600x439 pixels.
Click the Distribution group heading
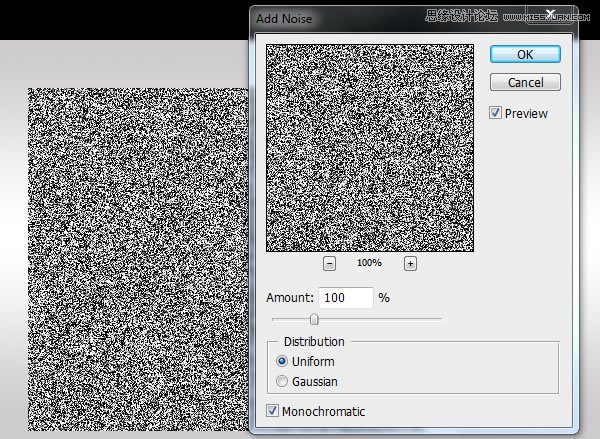click(314, 341)
